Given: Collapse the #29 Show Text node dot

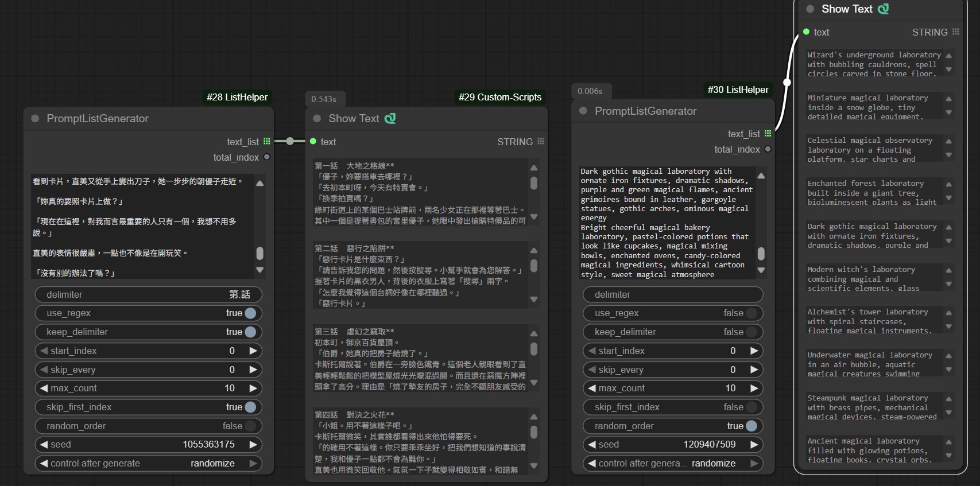Looking at the screenshot, I should coord(317,119).
